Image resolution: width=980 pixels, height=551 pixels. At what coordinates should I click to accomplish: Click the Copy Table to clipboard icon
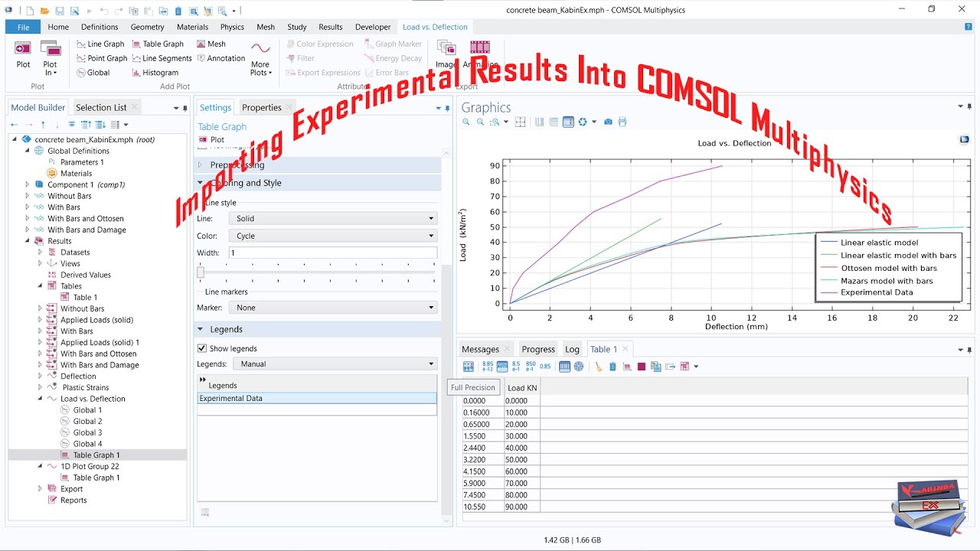pos(656,367)
